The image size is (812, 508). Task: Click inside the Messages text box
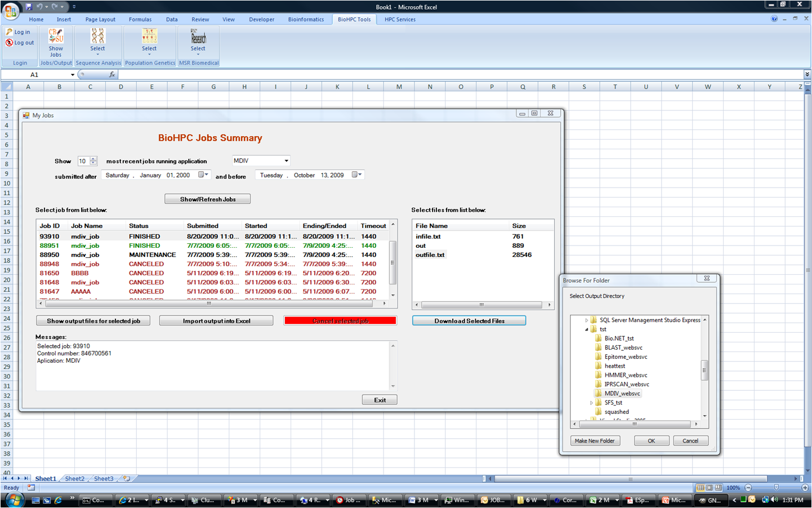click(212, 366)
